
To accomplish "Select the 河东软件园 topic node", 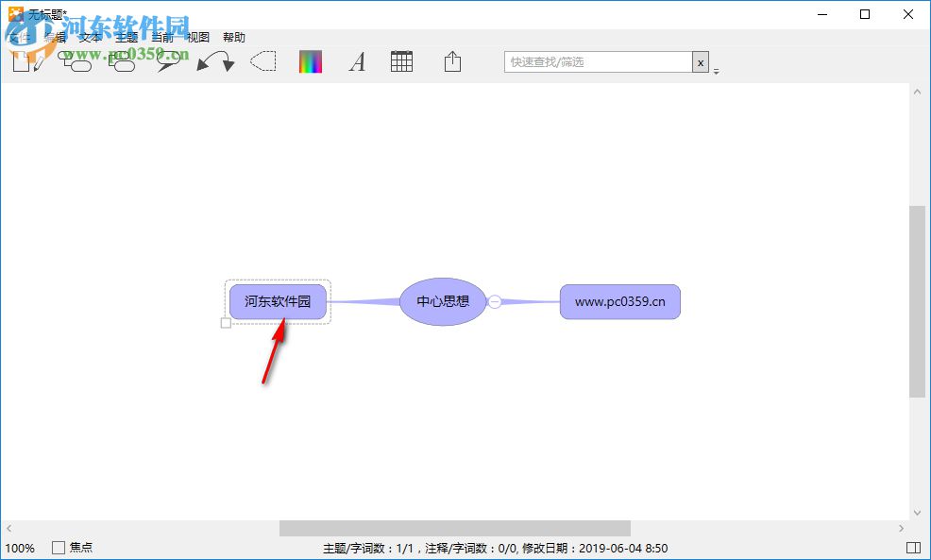I will pyautogui.click(x=278, y=301).
